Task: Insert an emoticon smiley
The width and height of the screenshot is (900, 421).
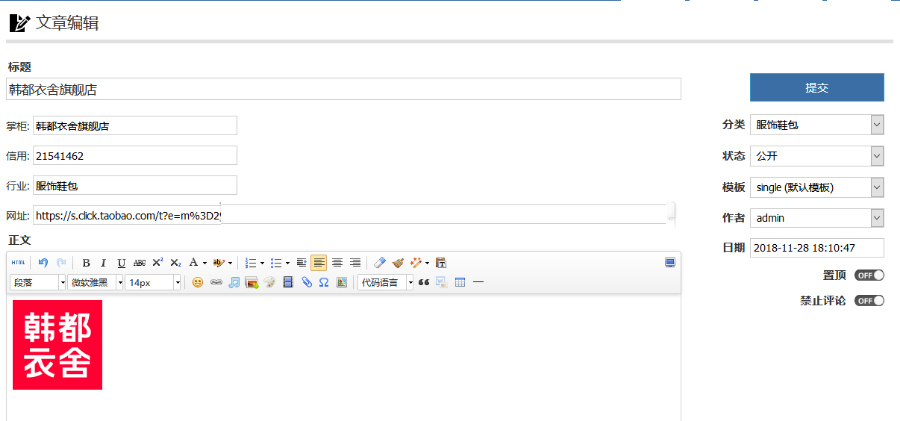Action: pos(197,283)
